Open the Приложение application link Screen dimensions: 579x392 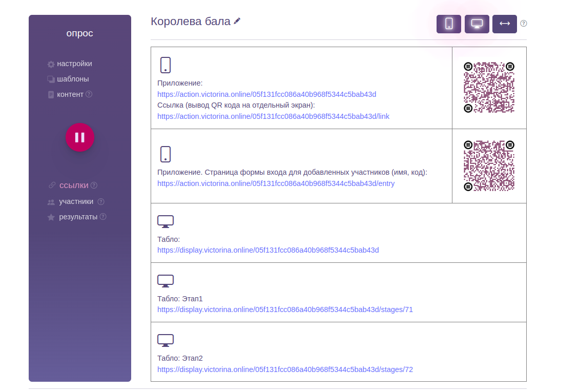[266, 94]
